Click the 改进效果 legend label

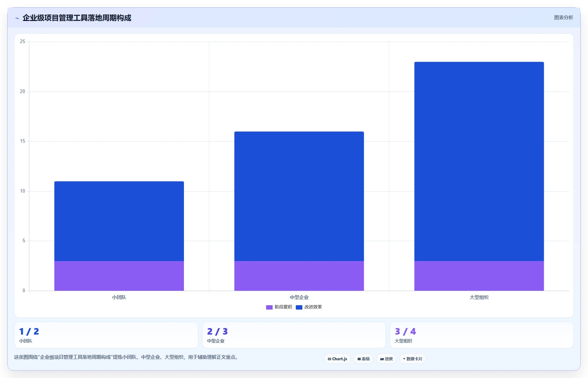pyautogui.click(x=313, y=307)
